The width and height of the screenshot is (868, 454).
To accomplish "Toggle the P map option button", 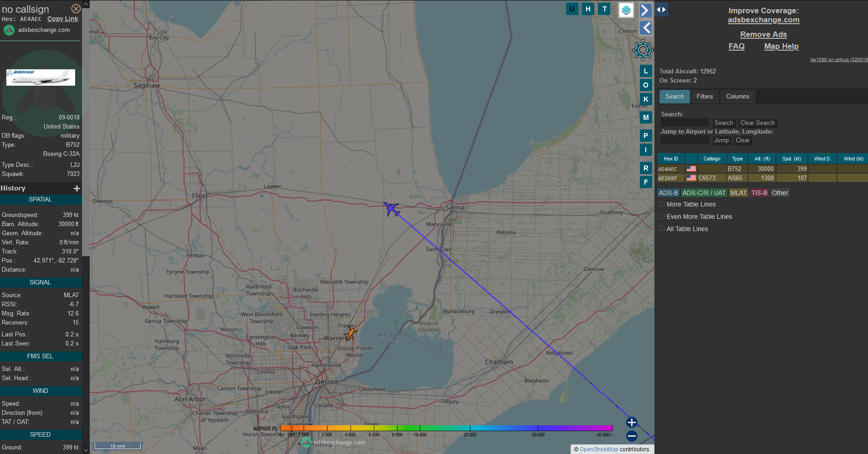I will coord(646,136).
